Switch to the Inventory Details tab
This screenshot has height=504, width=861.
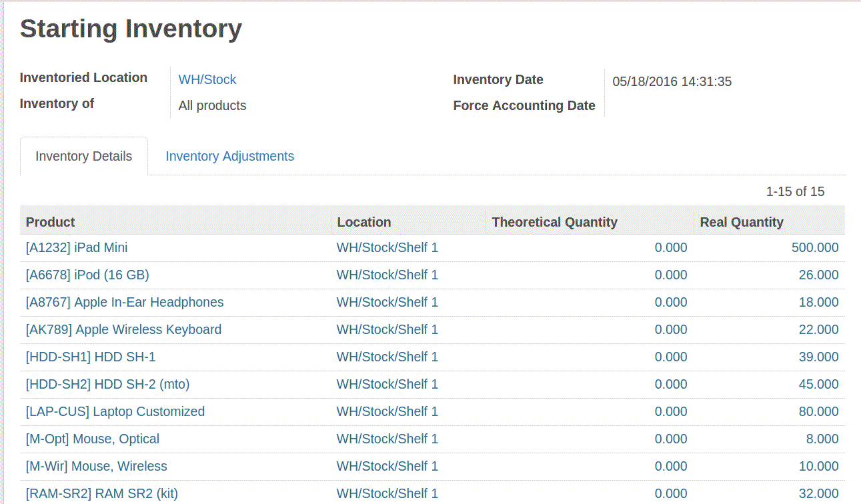[84, 157]
